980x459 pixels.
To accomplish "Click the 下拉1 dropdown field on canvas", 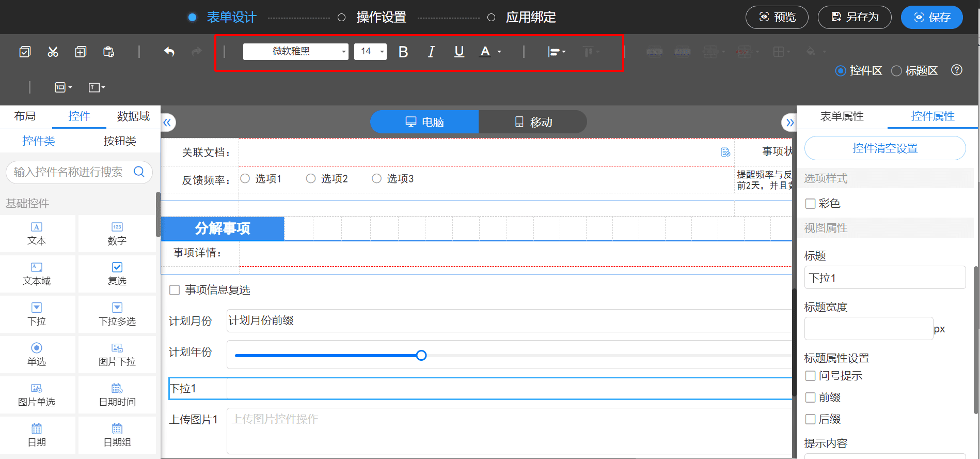I will (x=509, y=388).
